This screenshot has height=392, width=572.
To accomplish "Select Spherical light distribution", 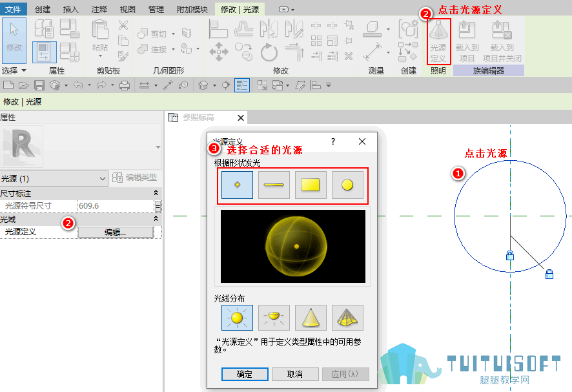I will point(237,318).
